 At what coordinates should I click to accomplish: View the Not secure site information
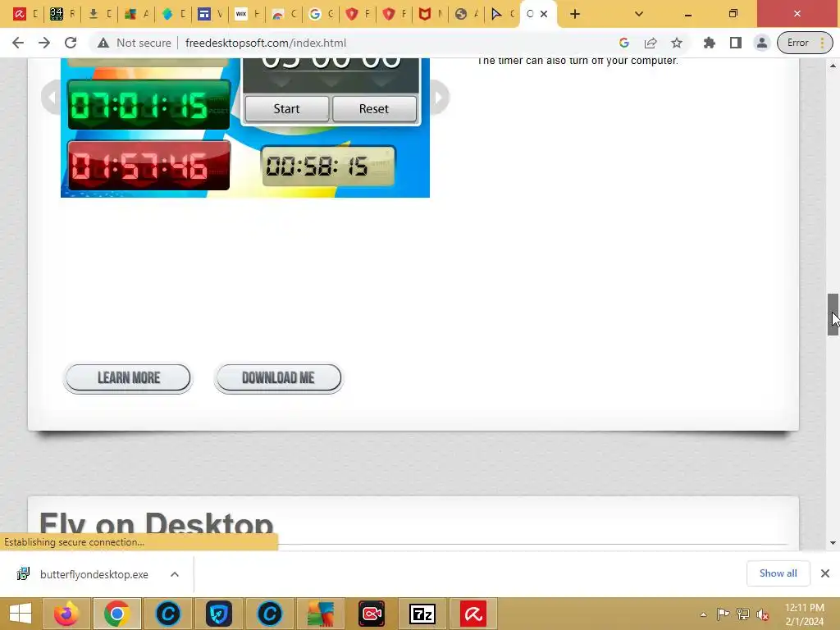[134, 43]
